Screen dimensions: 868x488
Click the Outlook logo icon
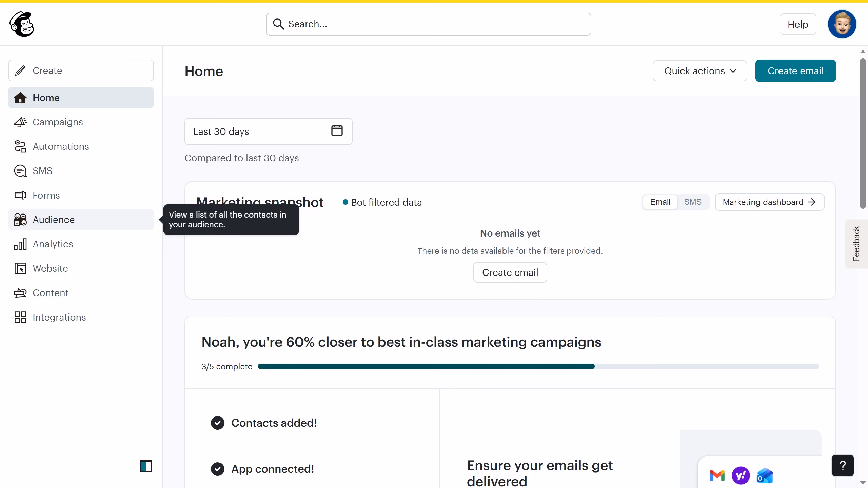[x=765, y=475]
